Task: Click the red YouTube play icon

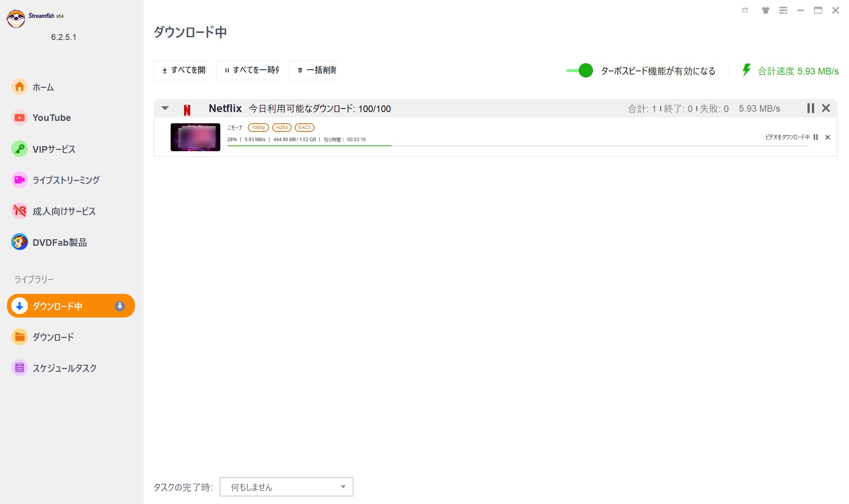Action: point(19,117)
